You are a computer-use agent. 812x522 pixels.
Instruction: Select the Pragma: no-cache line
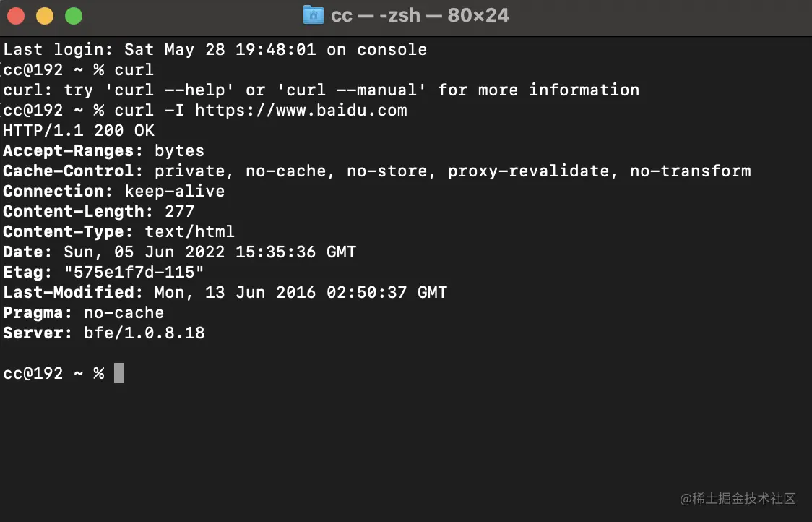(x=83, y=312)
